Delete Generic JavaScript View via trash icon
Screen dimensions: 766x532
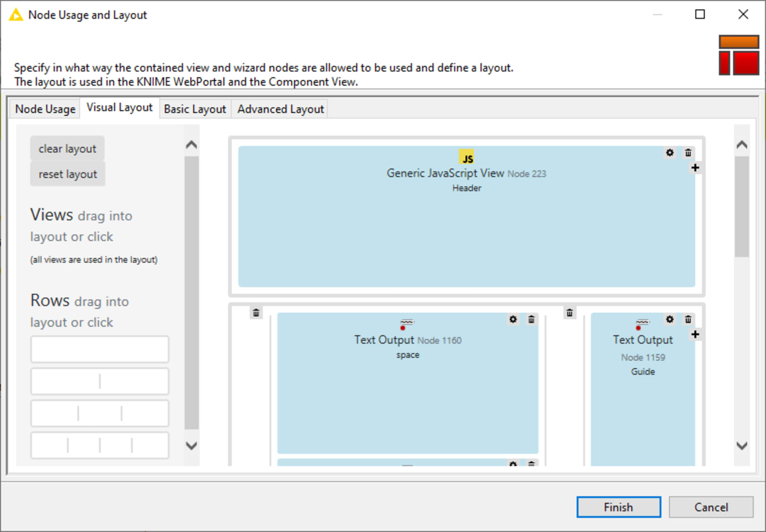688,153
